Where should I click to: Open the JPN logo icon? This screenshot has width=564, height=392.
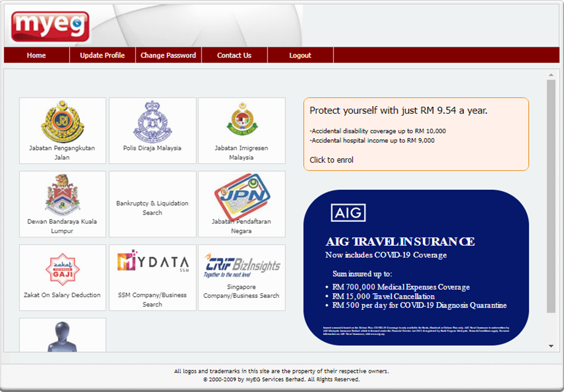[242, 198]
